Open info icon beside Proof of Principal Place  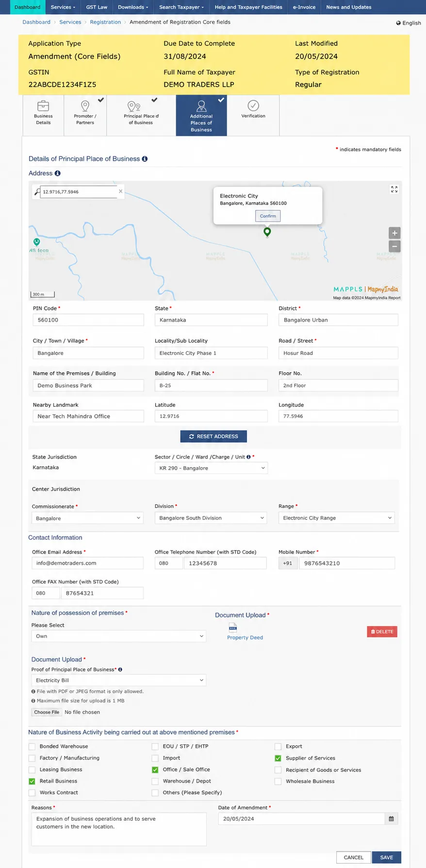120,670
